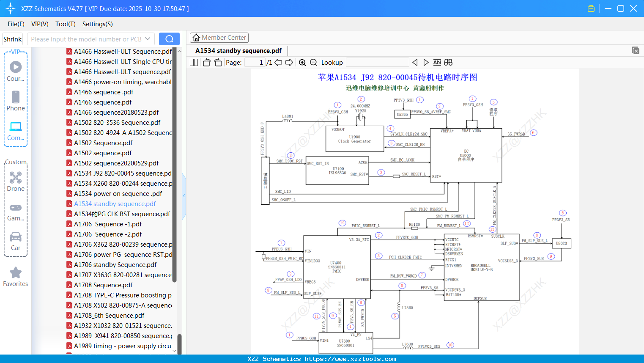The height and width of the screenshot is (363, 644).
Task: Open Favorites star in sidebar
Action: [x=16, y=277]
